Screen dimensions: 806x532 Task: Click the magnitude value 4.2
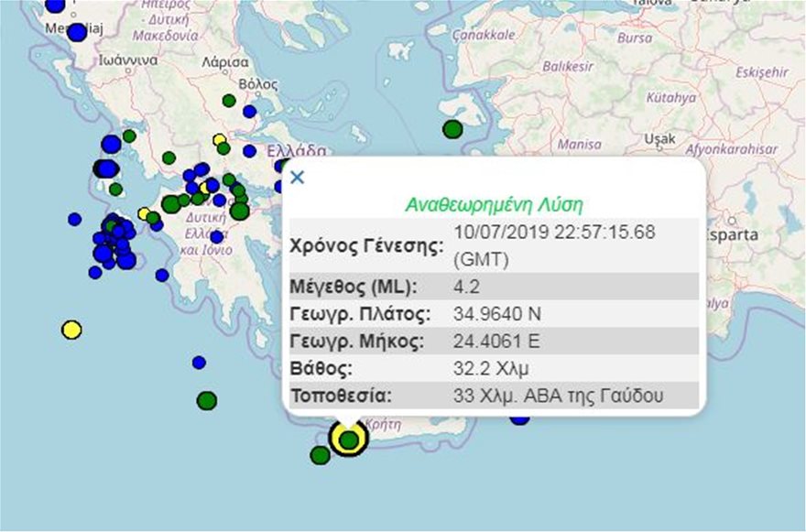(467, 287)
